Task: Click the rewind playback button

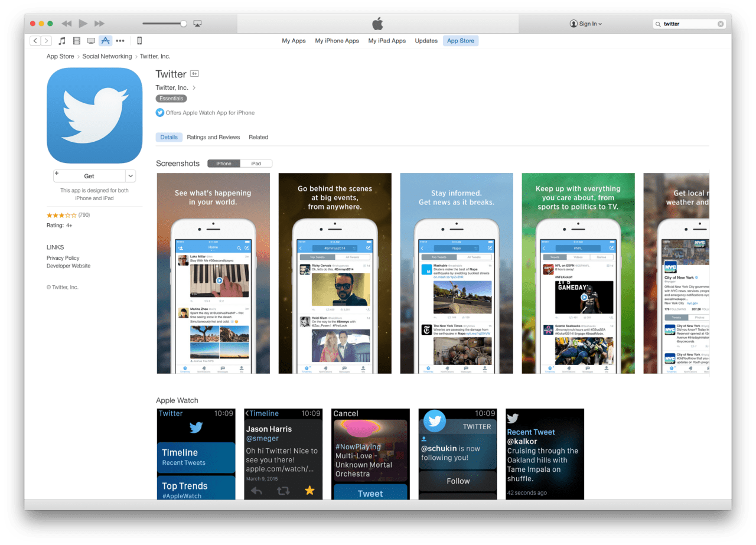Action: pyautogui.click(x=67, y=24)
